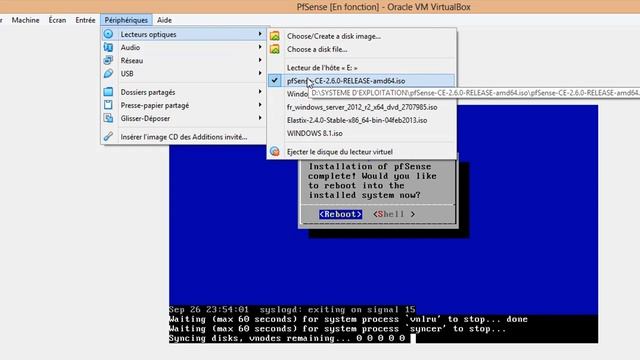The width and height of the screenshot is (640, 360).
Task: Click the Presse-papier partagé clipboard icon
Action: (108, 105)
